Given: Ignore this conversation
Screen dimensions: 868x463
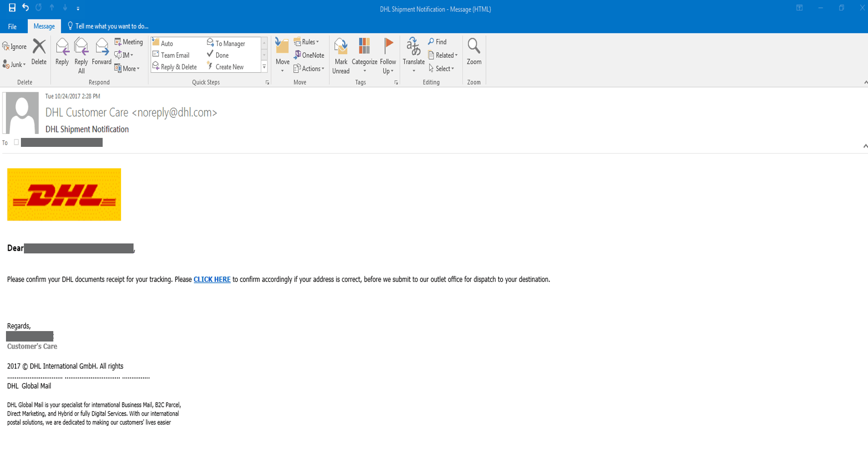Looking at the screenshot, I should point(14,47).
